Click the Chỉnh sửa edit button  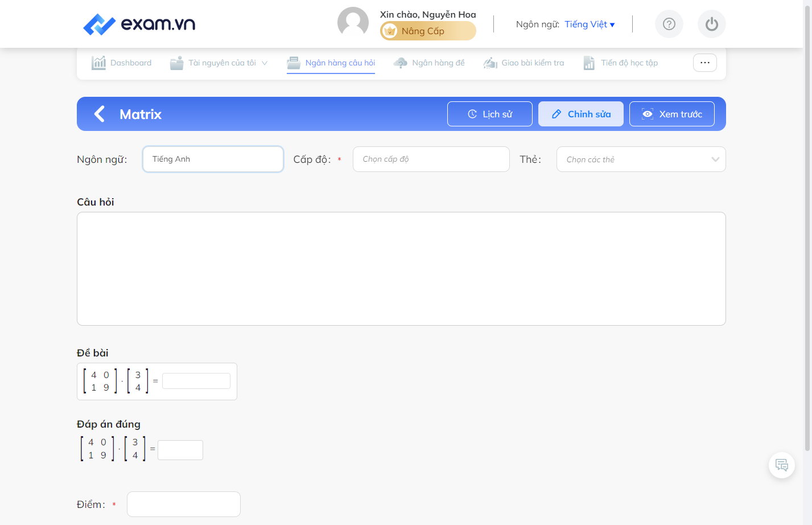581,114
